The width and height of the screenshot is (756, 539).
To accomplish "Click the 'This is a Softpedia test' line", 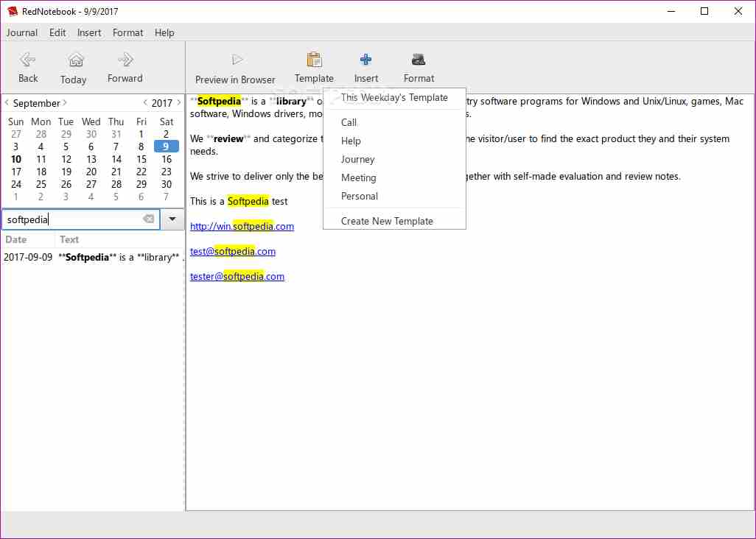I will (239, 201).
